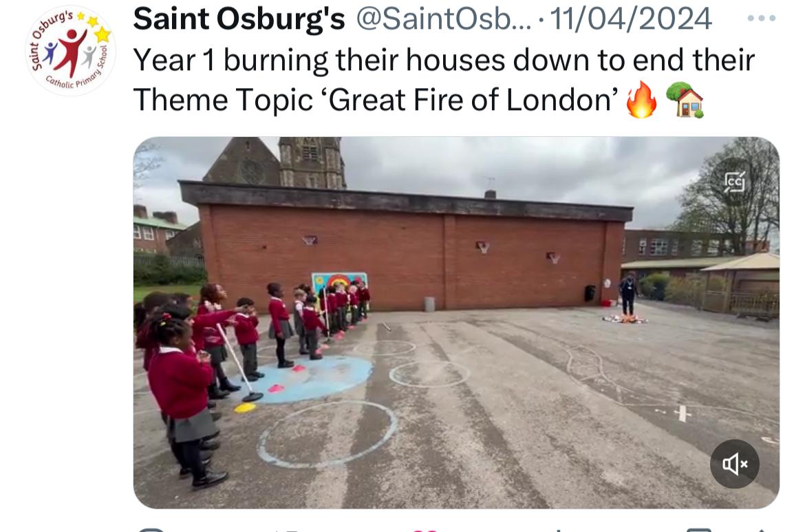Click the church tower in the video
Screen dimensions: 805x532
point(312,162)
